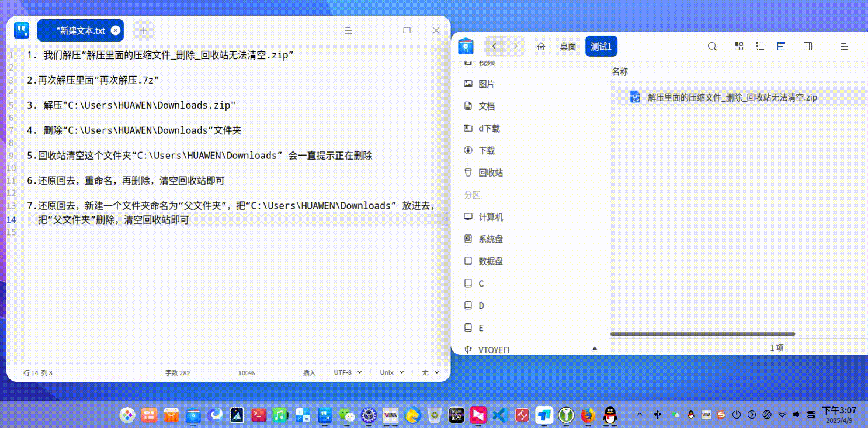
Task: Open Firefox from the dock
Action: (588, 415)
